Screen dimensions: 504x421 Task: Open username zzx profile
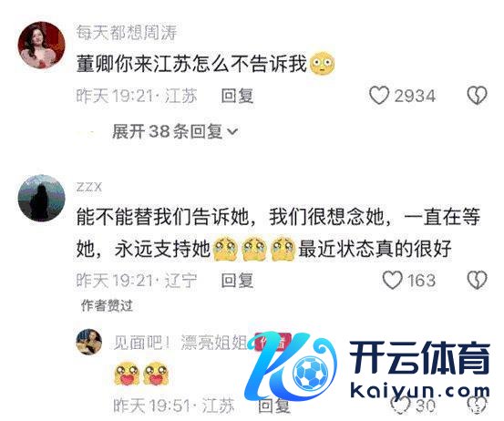tap(89, 187)
